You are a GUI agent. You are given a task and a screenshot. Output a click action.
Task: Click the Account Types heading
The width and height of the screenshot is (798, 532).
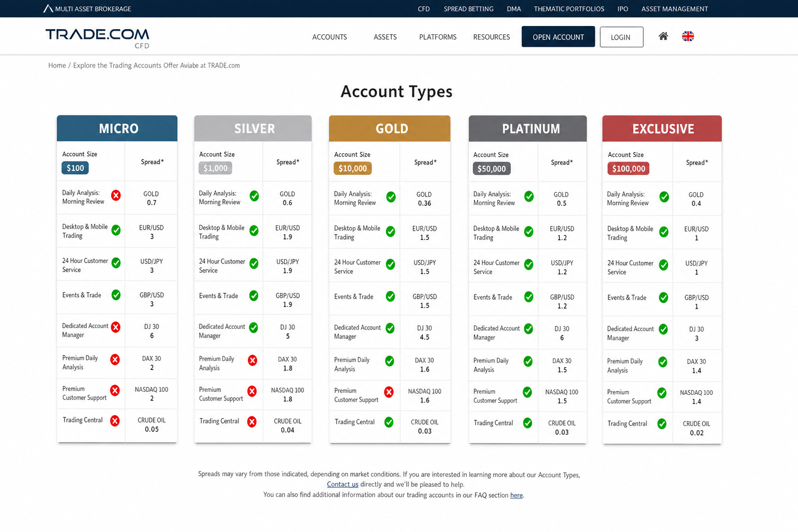tap(396, 91)
